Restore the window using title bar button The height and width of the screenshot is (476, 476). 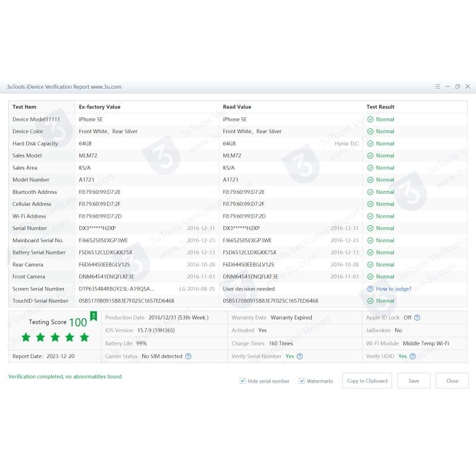pos(457,87)
